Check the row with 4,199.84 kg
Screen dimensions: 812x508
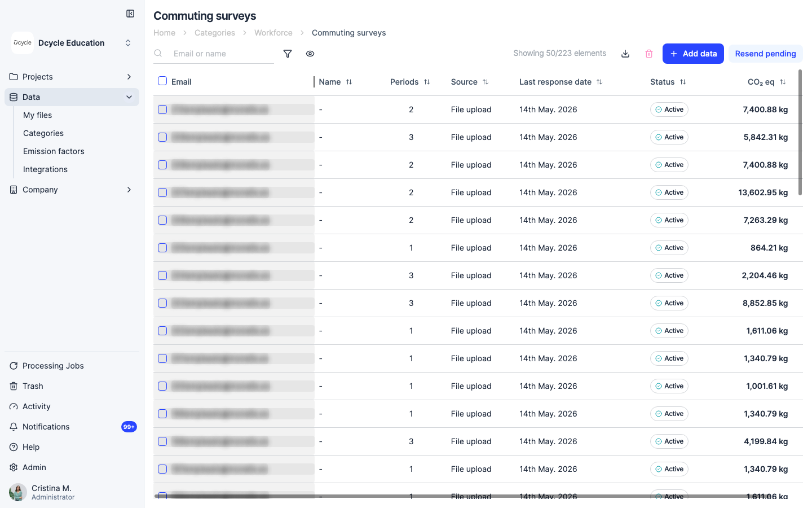[162, 441]
